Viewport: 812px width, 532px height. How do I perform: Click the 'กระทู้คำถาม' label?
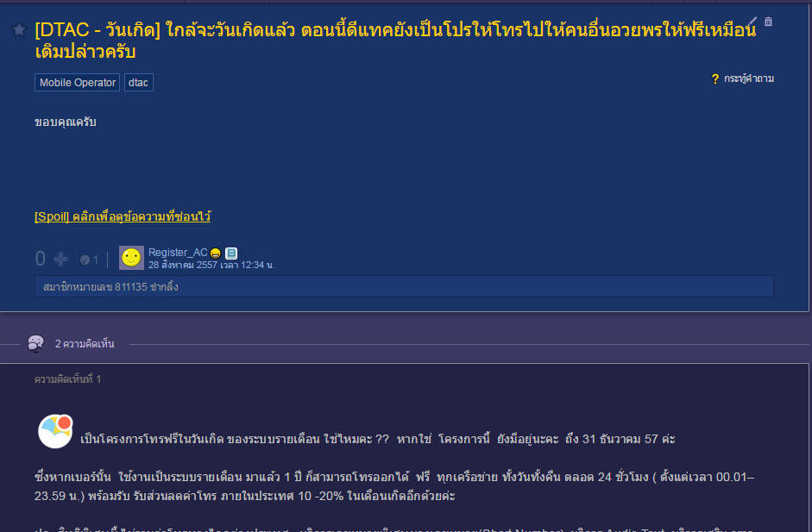(749, 78)
